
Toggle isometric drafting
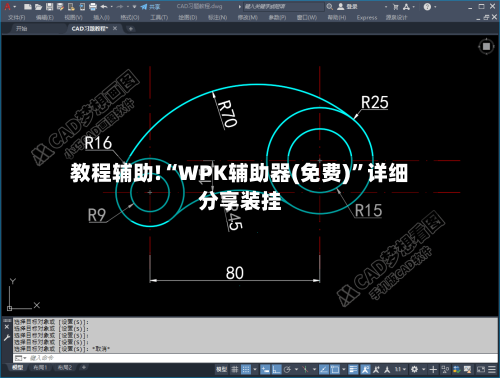click(305, 369)
